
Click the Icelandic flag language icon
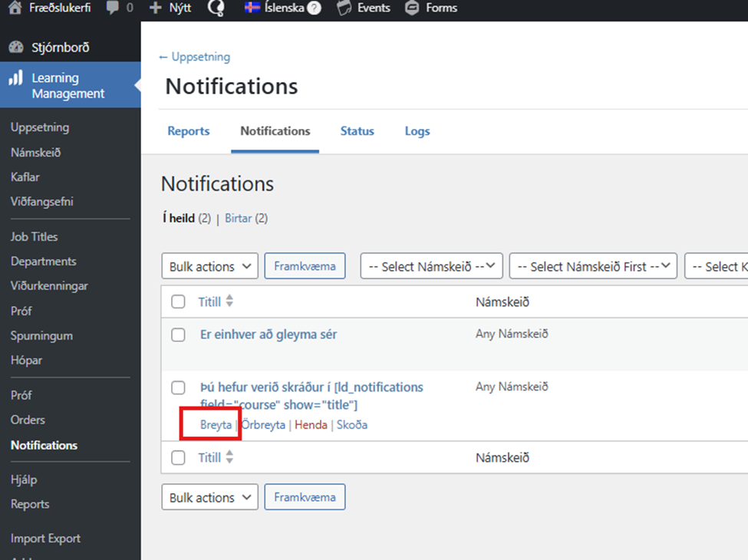[252, 8]
